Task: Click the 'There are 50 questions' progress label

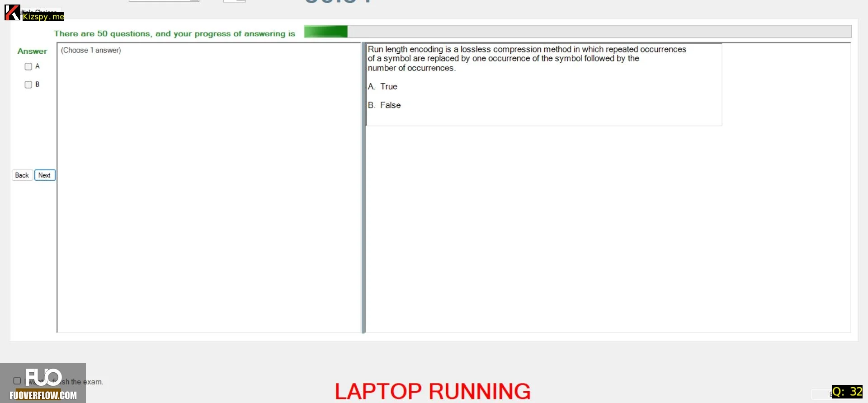Action: (175, 33)
